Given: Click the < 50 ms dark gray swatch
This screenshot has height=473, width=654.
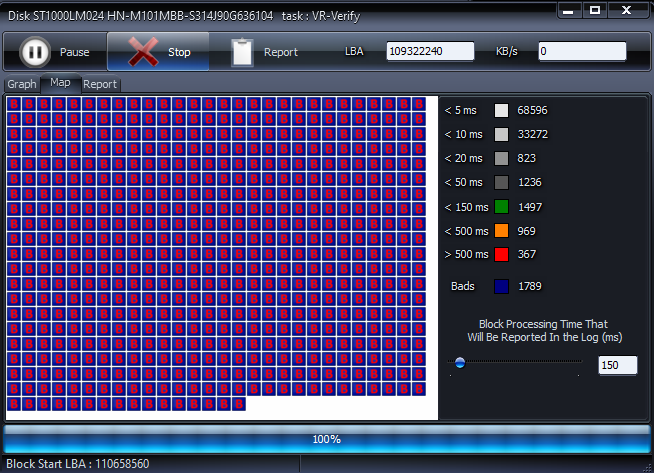Looking at the screenshot, I should click(501, 182).
